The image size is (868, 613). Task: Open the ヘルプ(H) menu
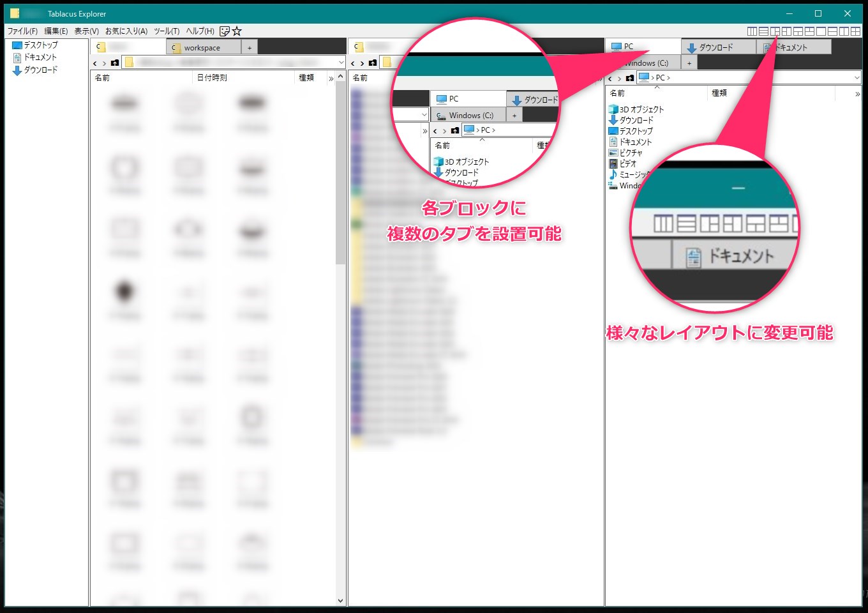click(200, 31)
